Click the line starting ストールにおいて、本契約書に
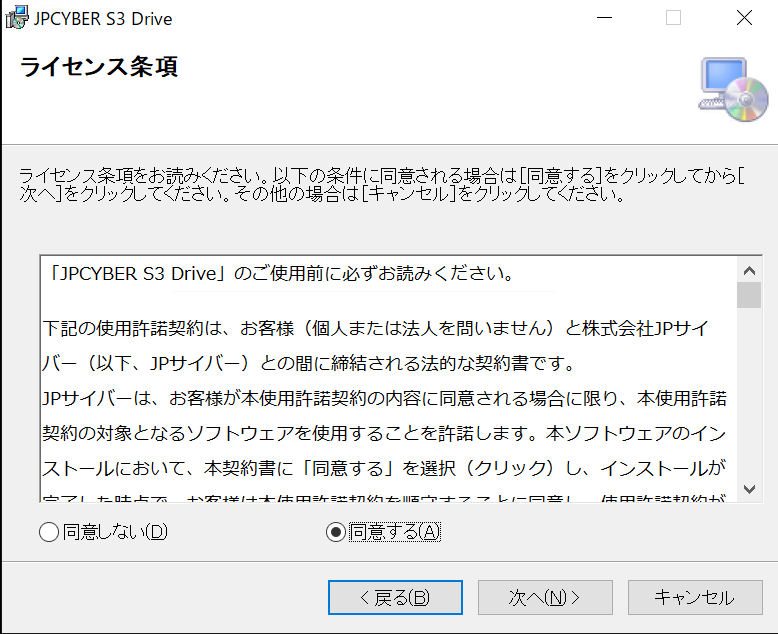 pyautogui.click(x=385, y=468)
